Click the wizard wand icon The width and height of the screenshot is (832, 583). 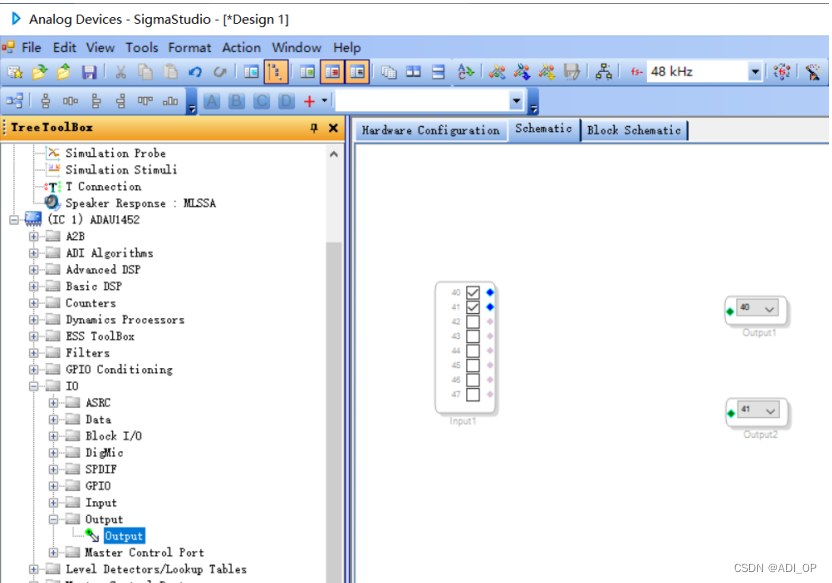tap(813, 72)
